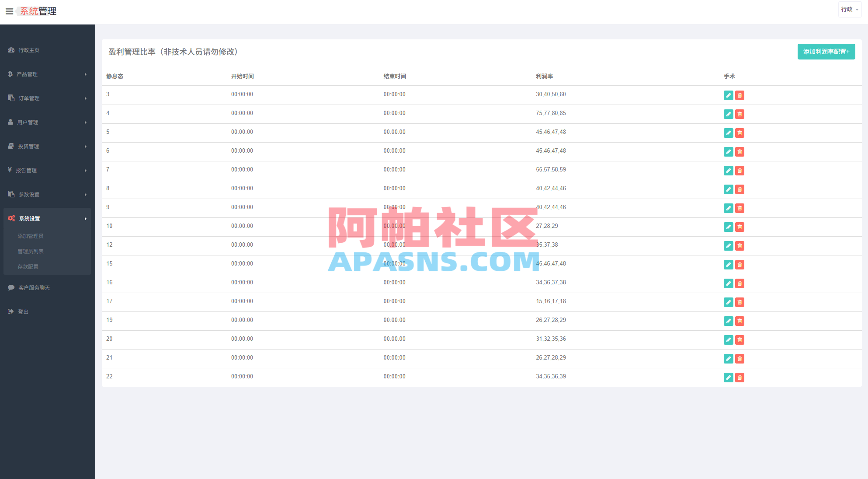Select the 投资管理 book icon
This screenshot has width=868, height=479.
[10, 146]
